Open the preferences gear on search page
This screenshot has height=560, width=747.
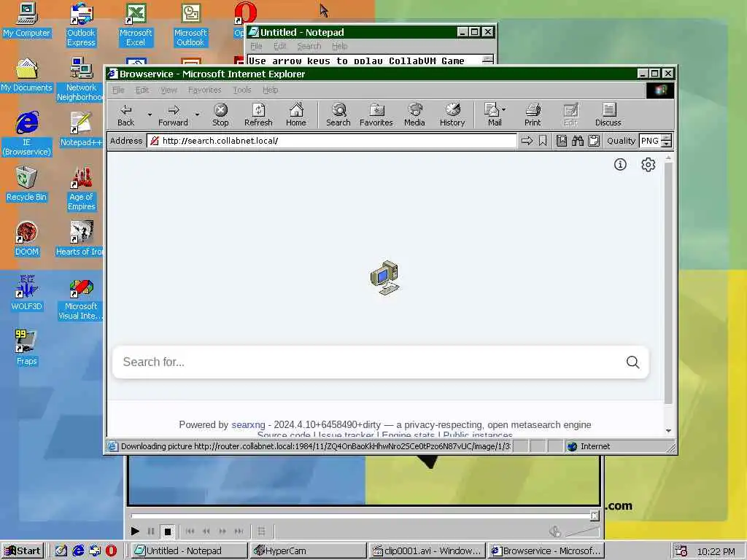(648, 165)
